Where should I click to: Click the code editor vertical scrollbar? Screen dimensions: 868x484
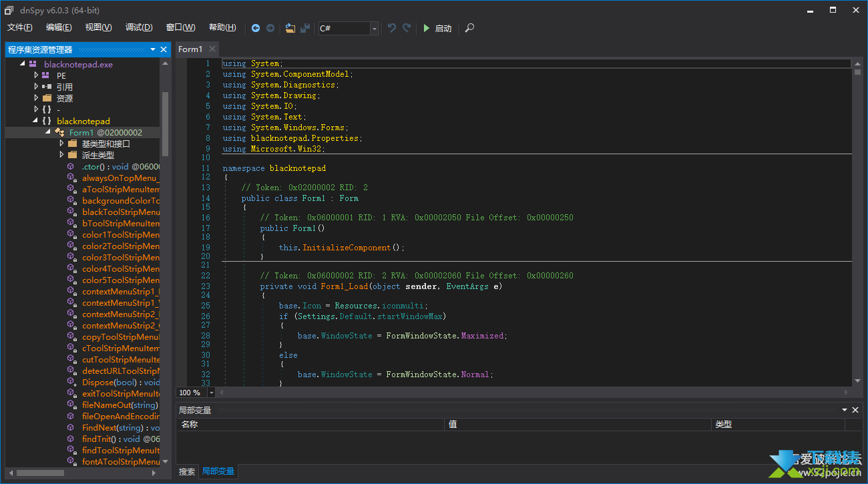tap(857, 222)
